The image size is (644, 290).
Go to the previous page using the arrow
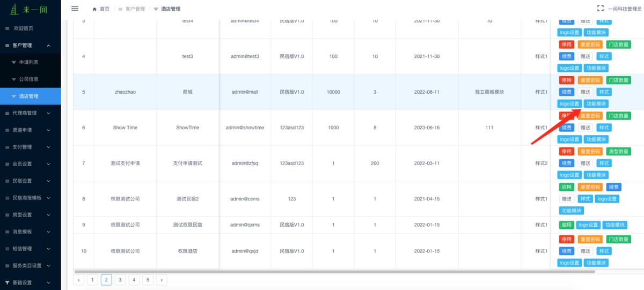[x=79, y=279]
